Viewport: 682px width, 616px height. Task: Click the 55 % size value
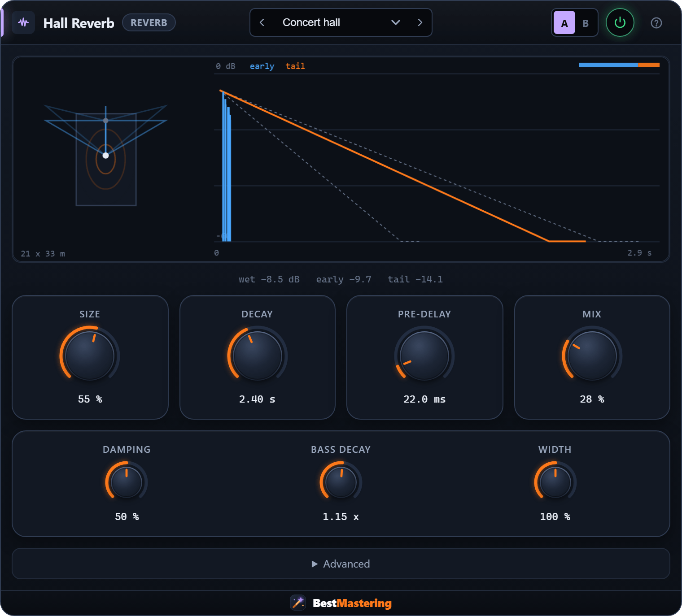click(x=90, y=399)
